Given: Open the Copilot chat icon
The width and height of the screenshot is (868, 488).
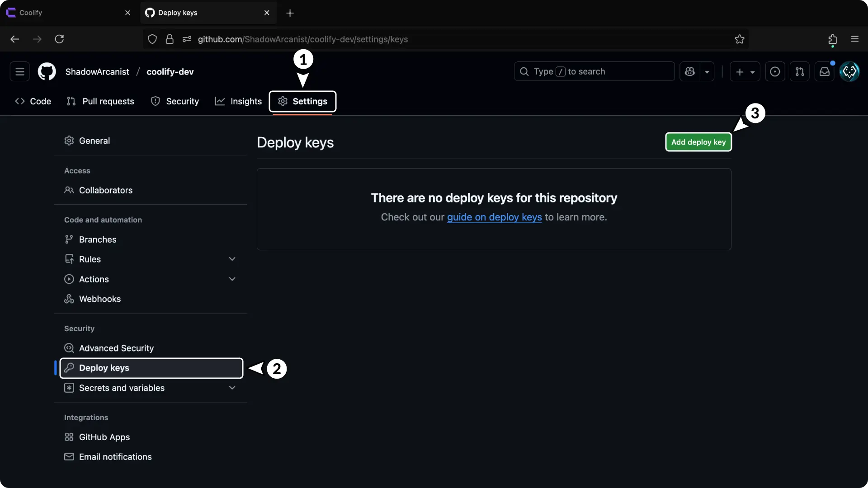Looking at the screenshot, I should pos(689,72).
